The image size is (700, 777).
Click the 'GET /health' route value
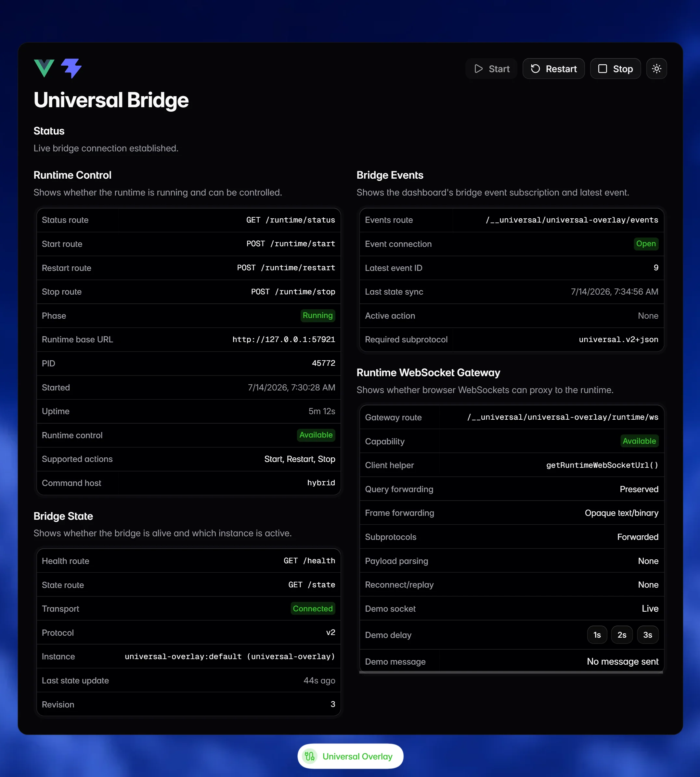coord(309,561)
